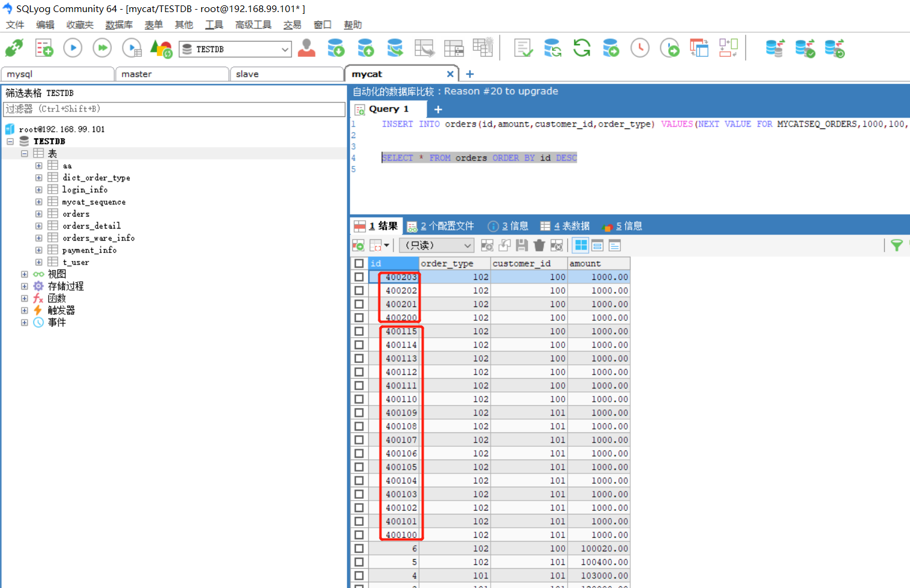Open the user manager icon
910x588 pixels.
point(307,48)
